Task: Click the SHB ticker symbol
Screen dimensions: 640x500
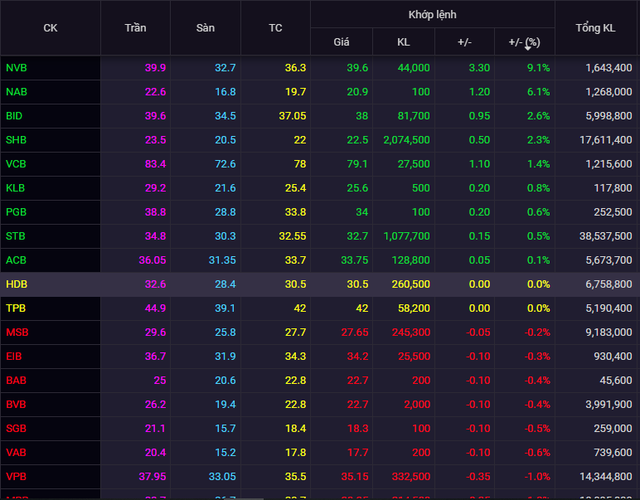Action: click(x=17, y=140)
